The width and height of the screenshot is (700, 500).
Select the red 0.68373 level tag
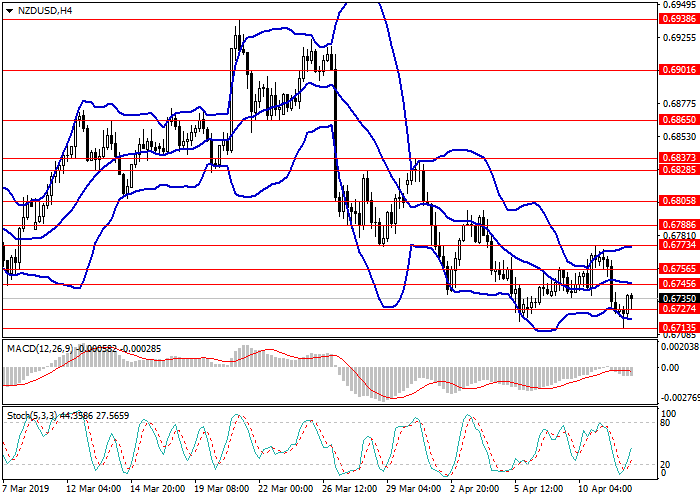(x=678, y=158)
